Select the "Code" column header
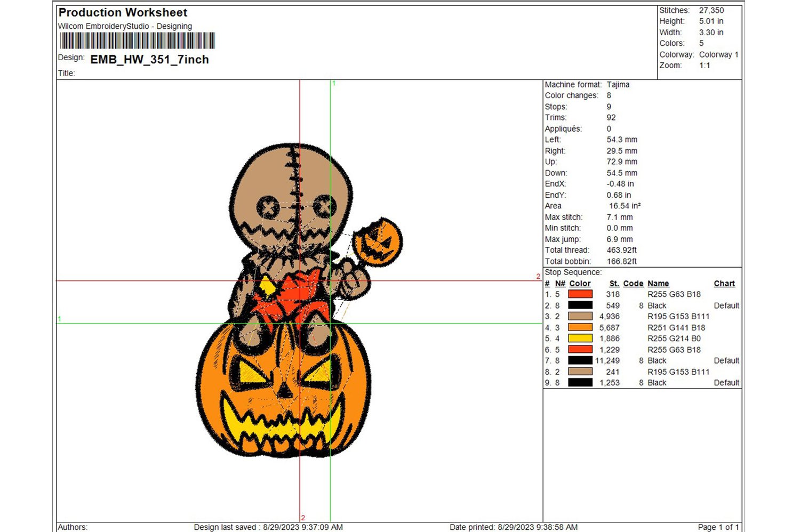 tap(633, 284)
